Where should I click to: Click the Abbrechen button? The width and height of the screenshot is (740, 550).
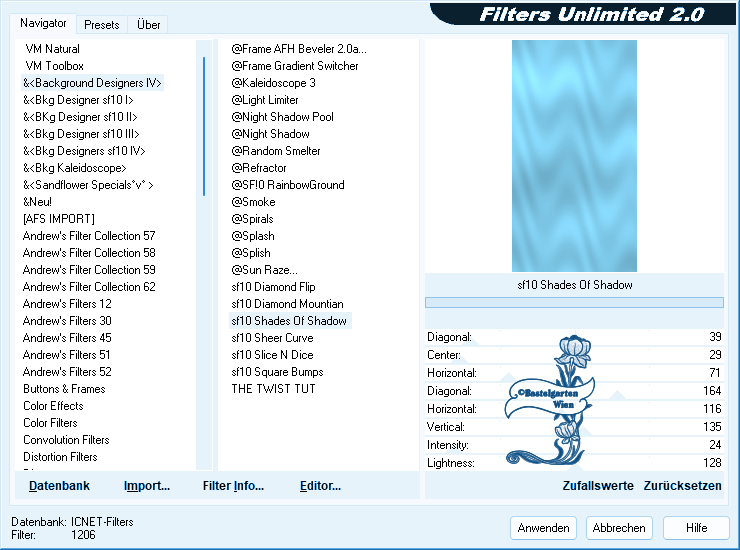click(619, 528)
